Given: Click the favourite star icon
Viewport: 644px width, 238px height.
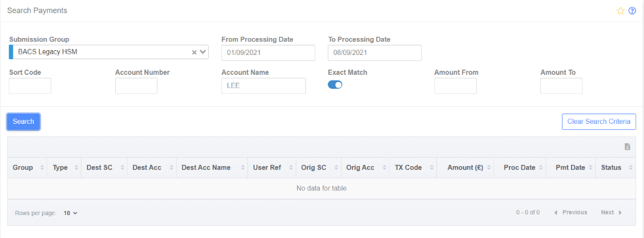Looking at the screenshot, I should click(620, 11).
